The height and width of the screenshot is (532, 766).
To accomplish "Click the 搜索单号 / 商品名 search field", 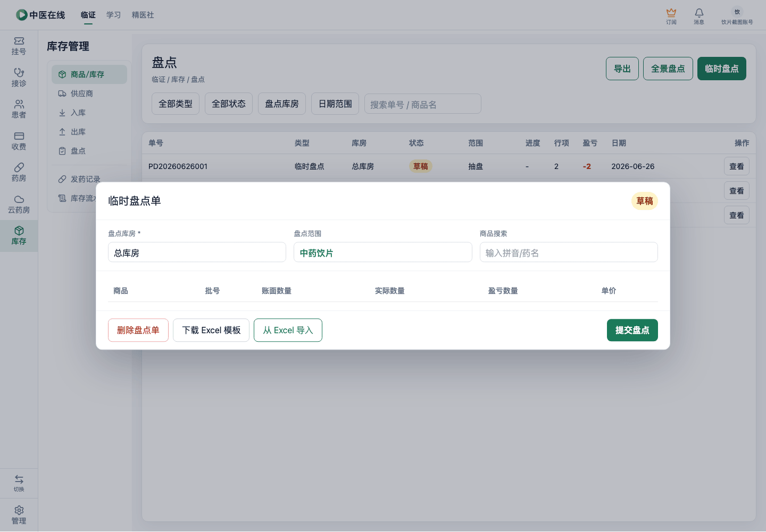I will pos(423,104).
